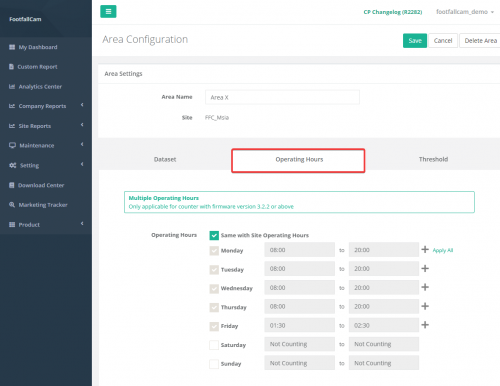
Task: Click the Monday end time 20:00 field
Action: tap(384, 250)
